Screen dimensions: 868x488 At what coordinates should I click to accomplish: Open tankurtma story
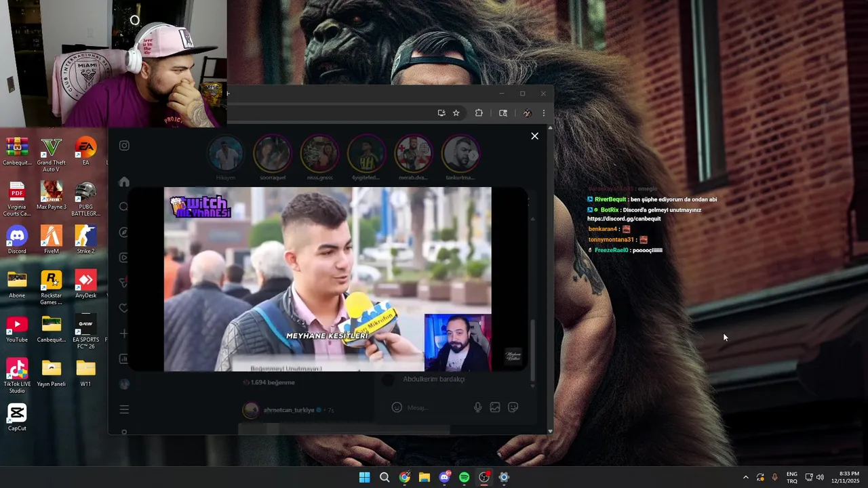coord(460,154)
